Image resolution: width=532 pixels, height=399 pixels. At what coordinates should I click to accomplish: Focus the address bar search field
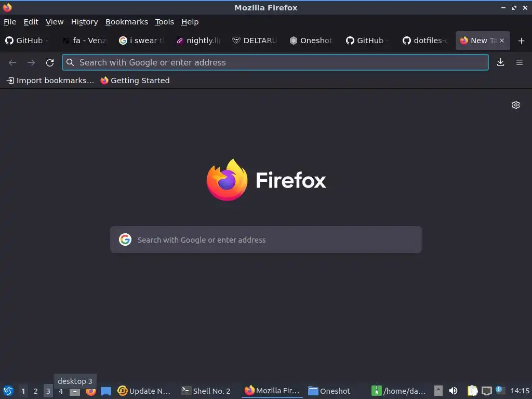275,62
